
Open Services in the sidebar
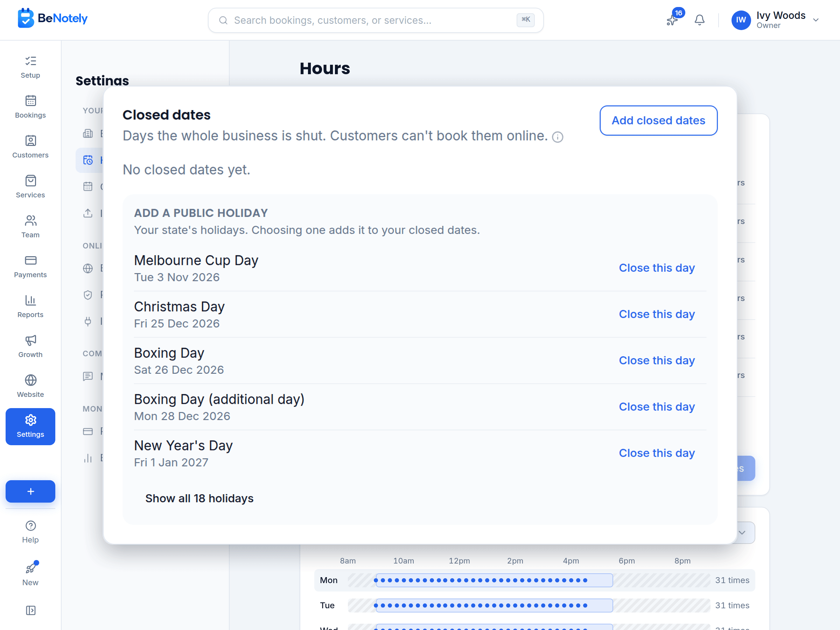pos(30,187)
